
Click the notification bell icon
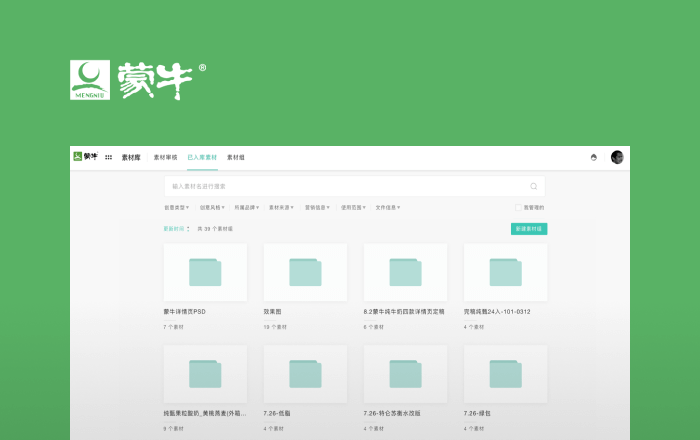pyautogui.click(x=594, y=157)
